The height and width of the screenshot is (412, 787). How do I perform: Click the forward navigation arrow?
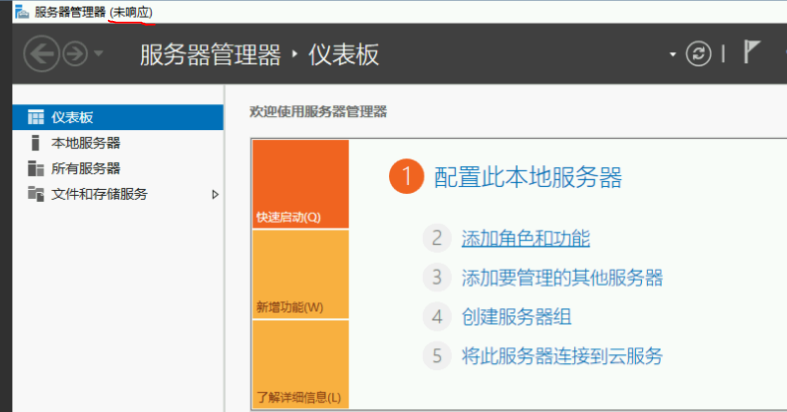(x=75, y=53)
